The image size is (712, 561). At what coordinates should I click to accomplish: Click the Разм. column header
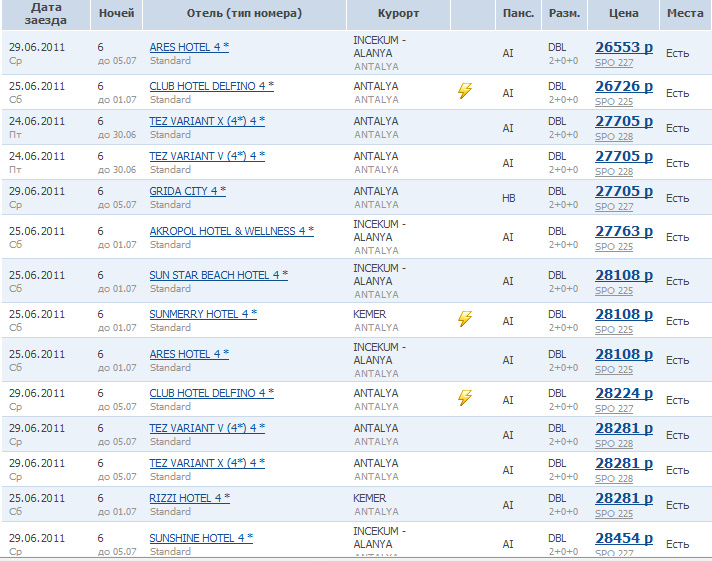pyautogui.click(x=564, y=14)
